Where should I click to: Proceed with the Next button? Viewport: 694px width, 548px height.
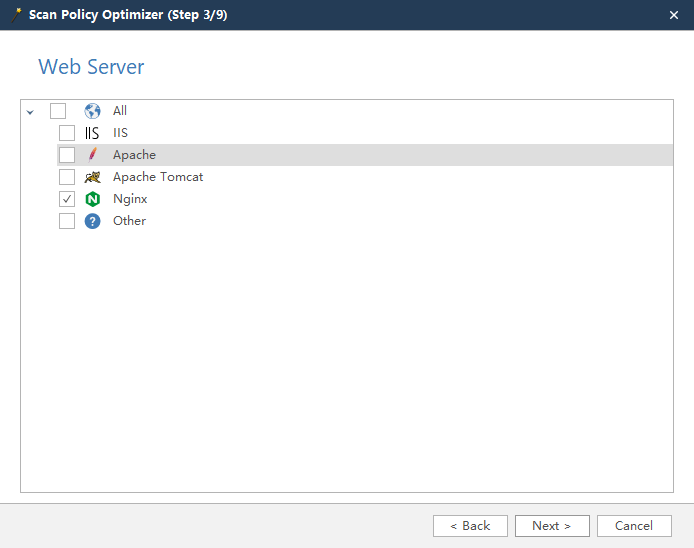(552, 526)
